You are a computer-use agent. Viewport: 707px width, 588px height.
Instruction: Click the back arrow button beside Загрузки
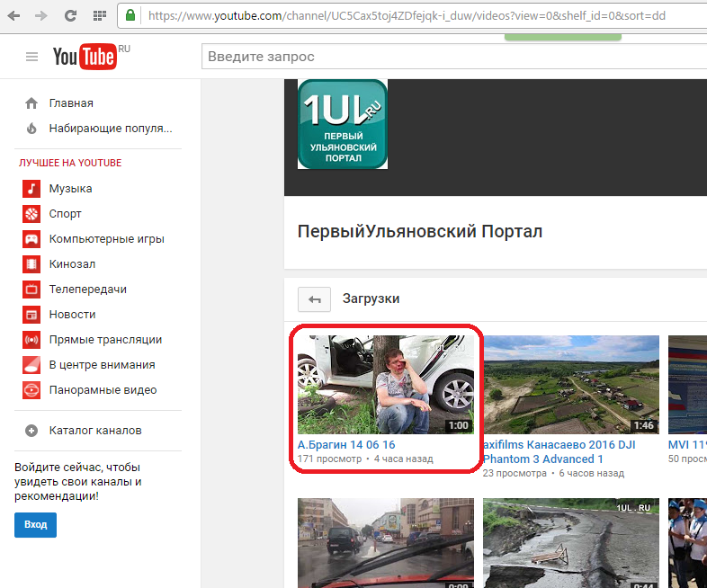coord(314,299)
